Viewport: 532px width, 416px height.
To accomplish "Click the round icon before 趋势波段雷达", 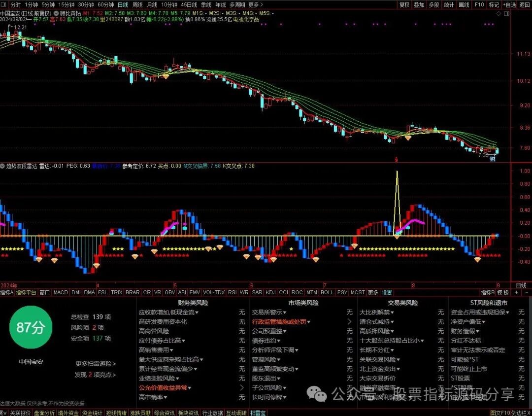I will click(3, 166).
